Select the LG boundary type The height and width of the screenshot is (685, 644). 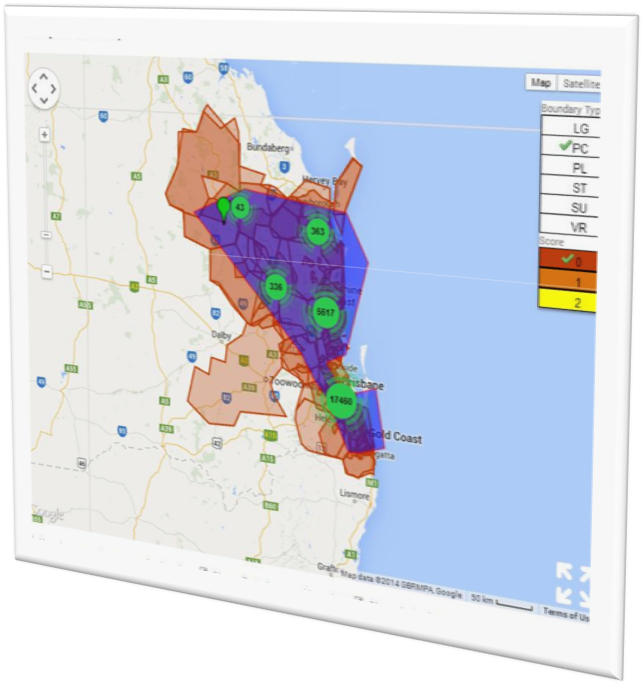(580, 128)
